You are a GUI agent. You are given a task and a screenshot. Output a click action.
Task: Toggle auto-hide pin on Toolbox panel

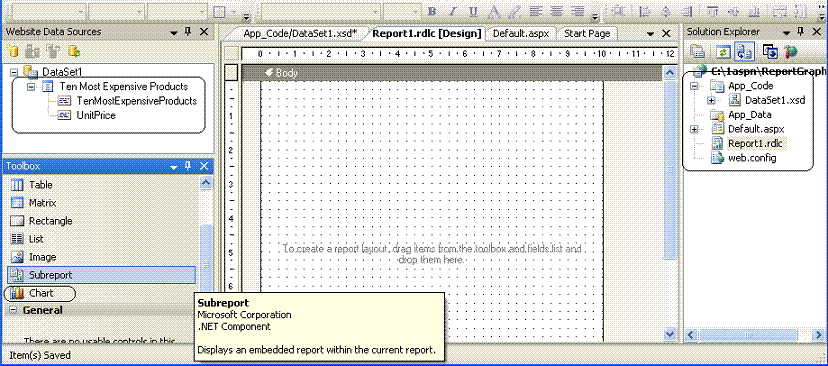click(x=188, y=166)
